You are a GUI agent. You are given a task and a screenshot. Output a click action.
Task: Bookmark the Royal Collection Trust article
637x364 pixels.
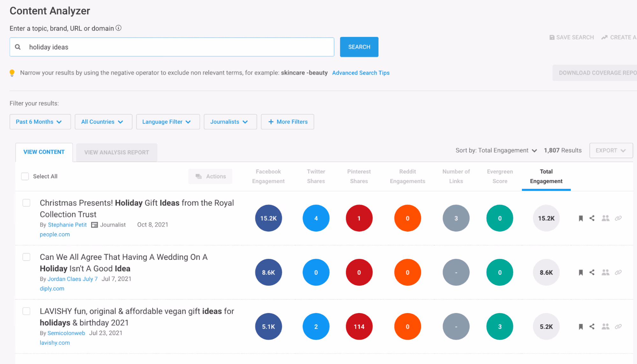[x=581, y=218]
